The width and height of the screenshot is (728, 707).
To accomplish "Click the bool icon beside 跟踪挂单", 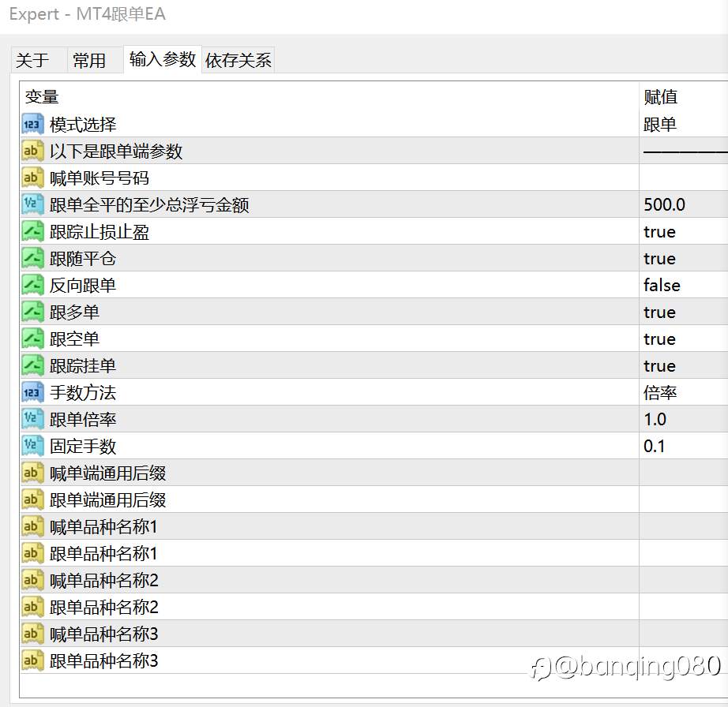I will (x=32, y=365).
